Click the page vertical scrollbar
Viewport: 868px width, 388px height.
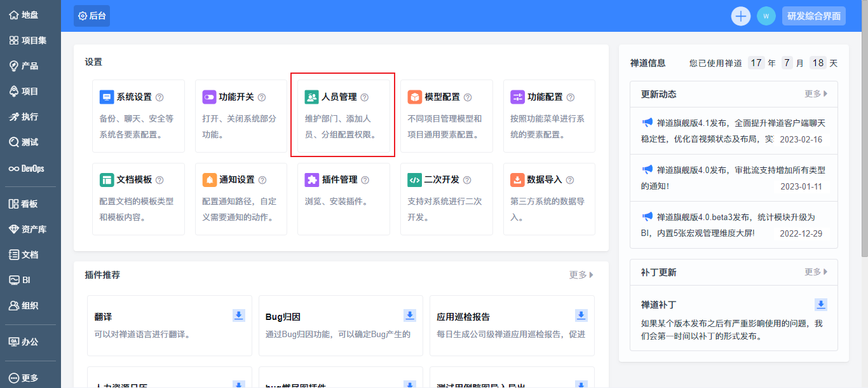(x=864, y=127)
